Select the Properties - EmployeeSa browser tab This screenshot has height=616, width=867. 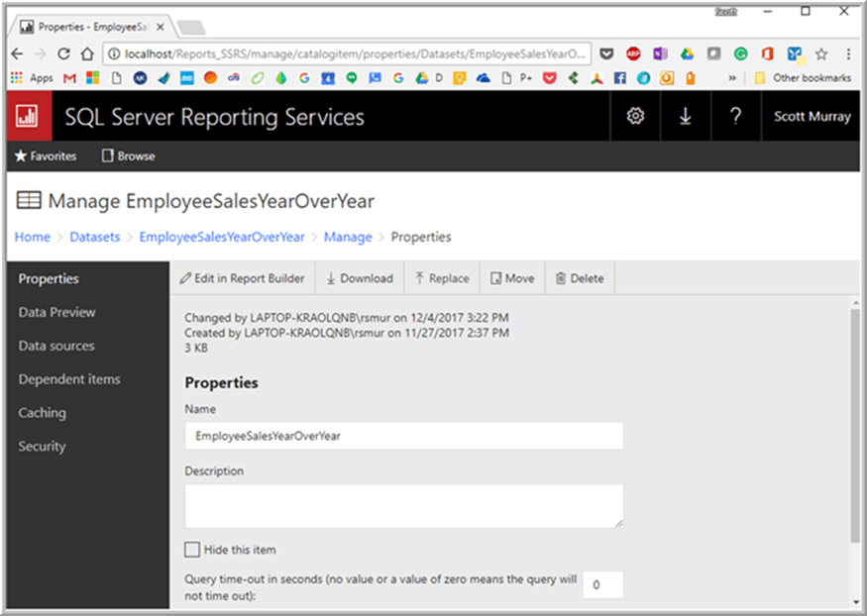(92, 27)
